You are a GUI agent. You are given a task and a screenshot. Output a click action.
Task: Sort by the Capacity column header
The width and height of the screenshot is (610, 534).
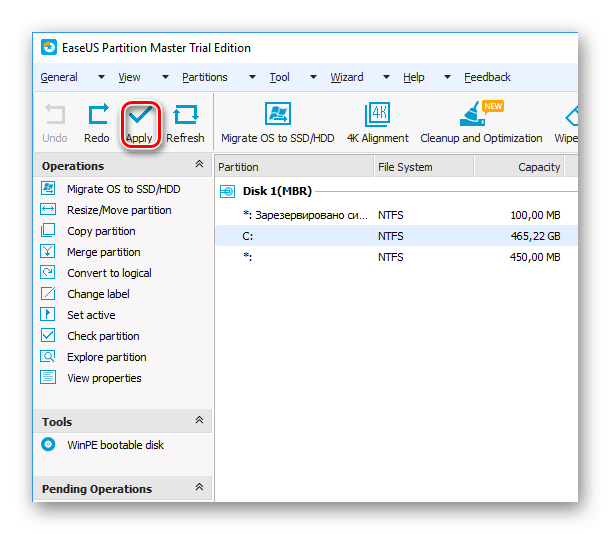(538, 167)
